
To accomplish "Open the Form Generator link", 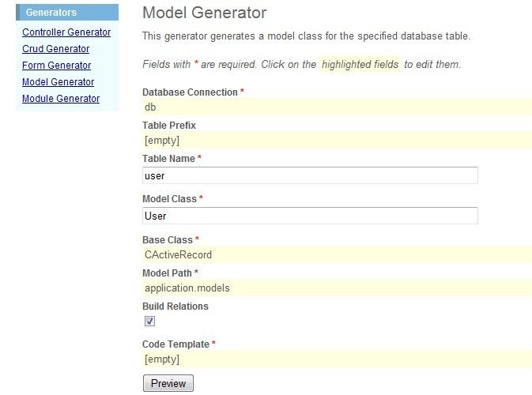I will pyautogui.click(x=56, y=66).
